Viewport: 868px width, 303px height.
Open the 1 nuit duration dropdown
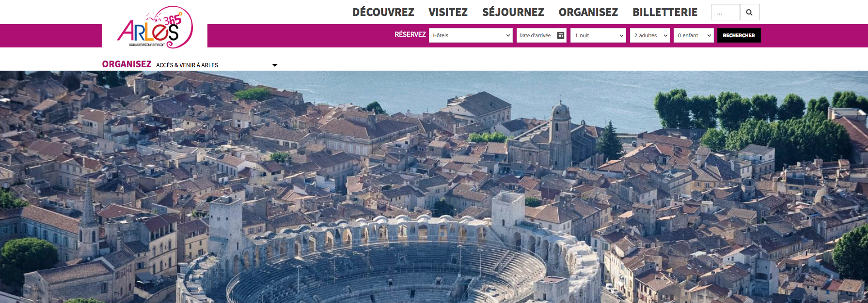tap(599, 35)
